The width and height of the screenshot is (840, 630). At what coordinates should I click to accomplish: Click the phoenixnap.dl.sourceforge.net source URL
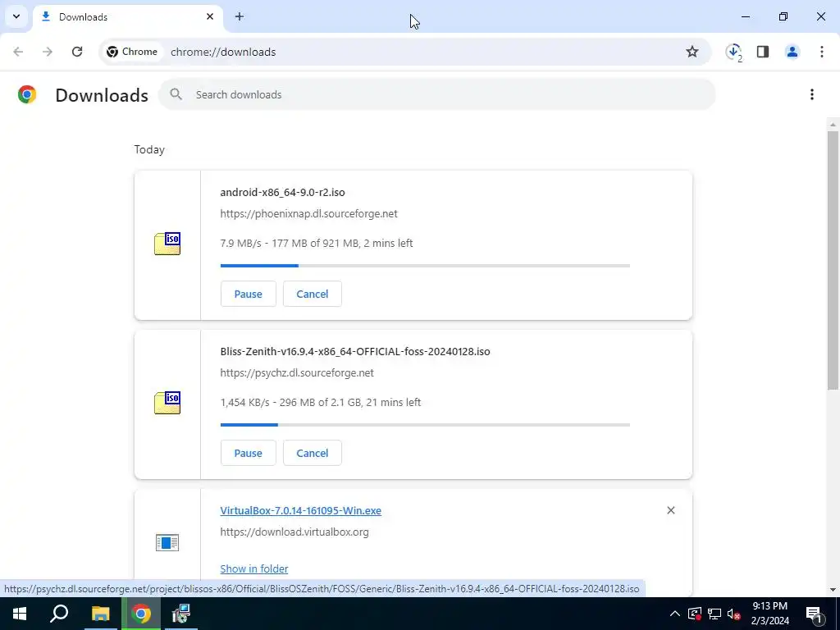[308, 214]
